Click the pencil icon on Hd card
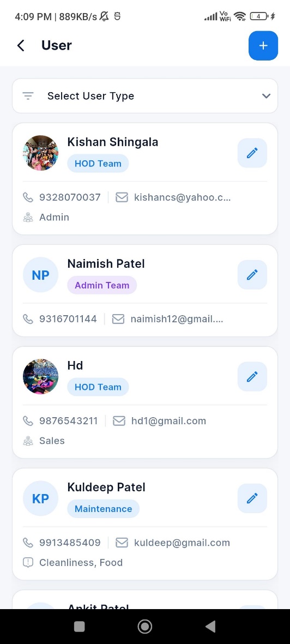Image resolution: width=290 pixels, height=644 pixels. click(252, 377)
